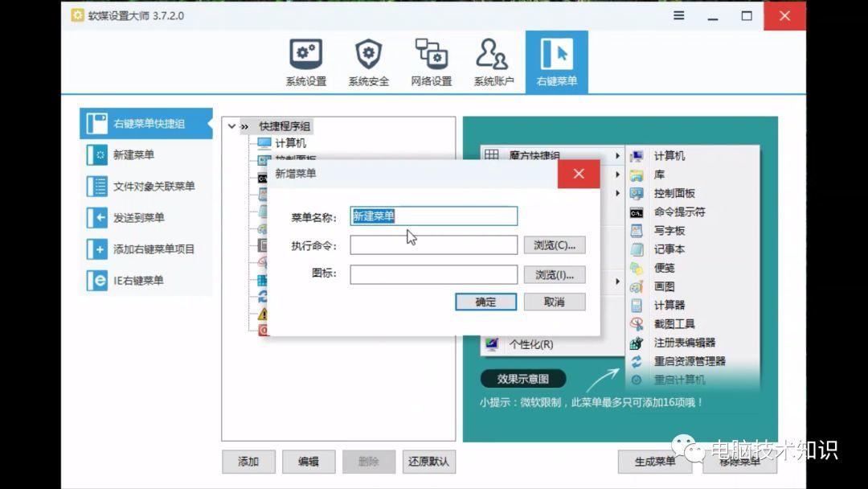Select the 右键菜单 tab

(x=556, y=62)
